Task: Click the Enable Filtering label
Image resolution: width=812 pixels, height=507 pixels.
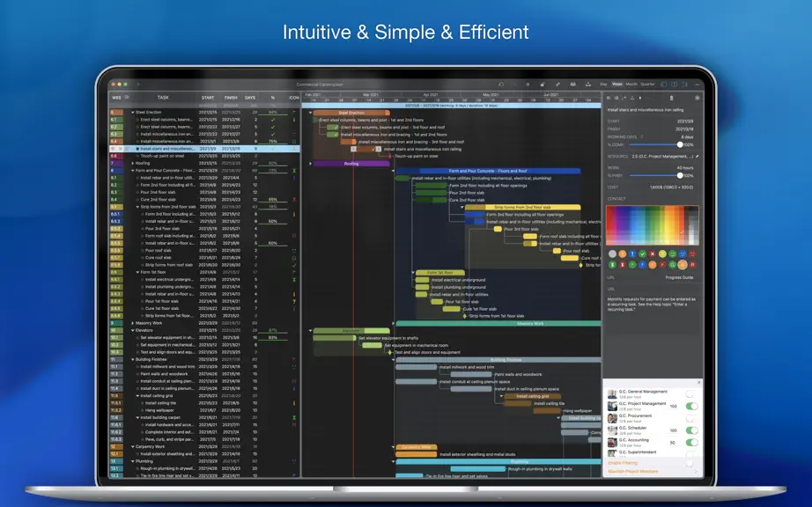Action: coord(623,463)
